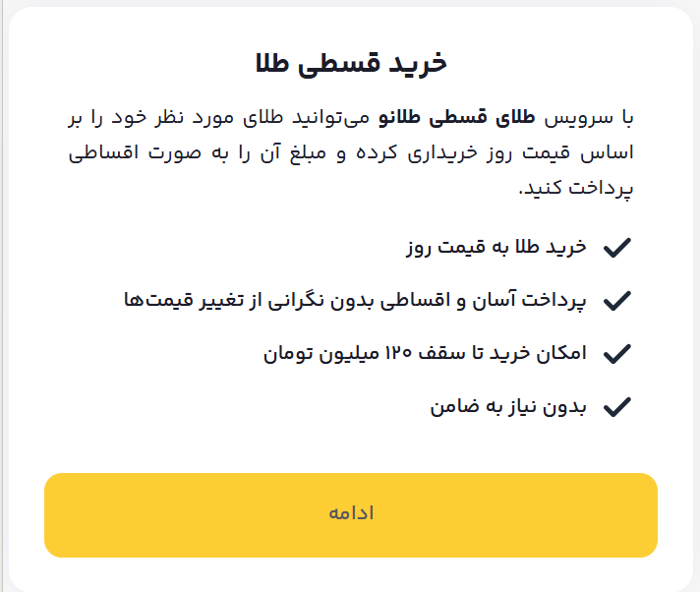Click the checkmark beside "خرید طلا به قیمت روز"
Image resolution: width=700 pixels, height=592 pixels.
(x=616, y=248)
